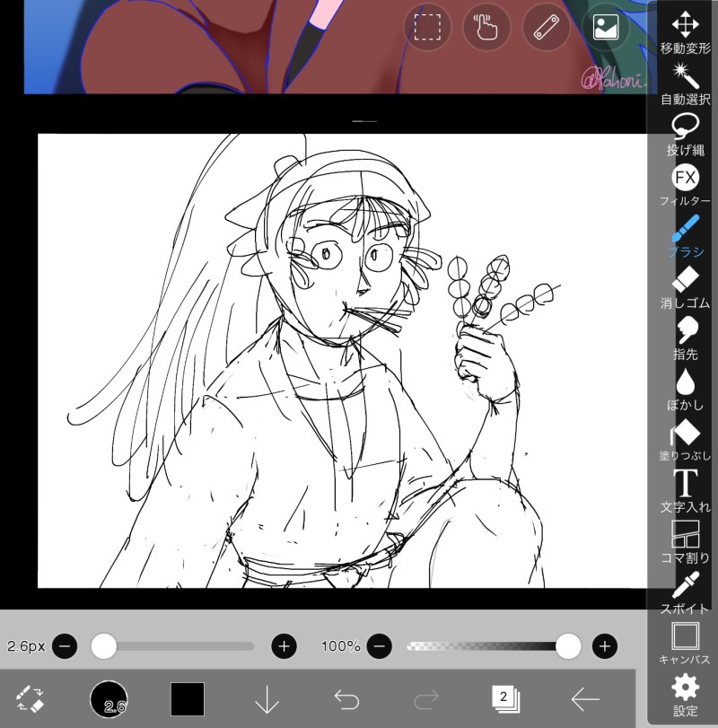
Task: Select the Text (文字入れ) tool
Action: (x=685, y=491)
